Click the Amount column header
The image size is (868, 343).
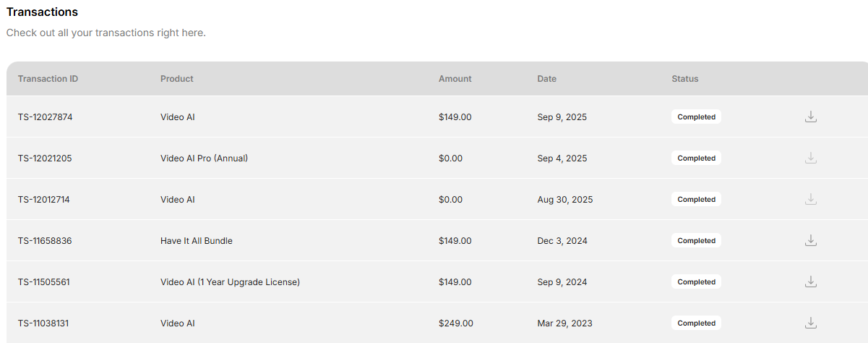455,79
